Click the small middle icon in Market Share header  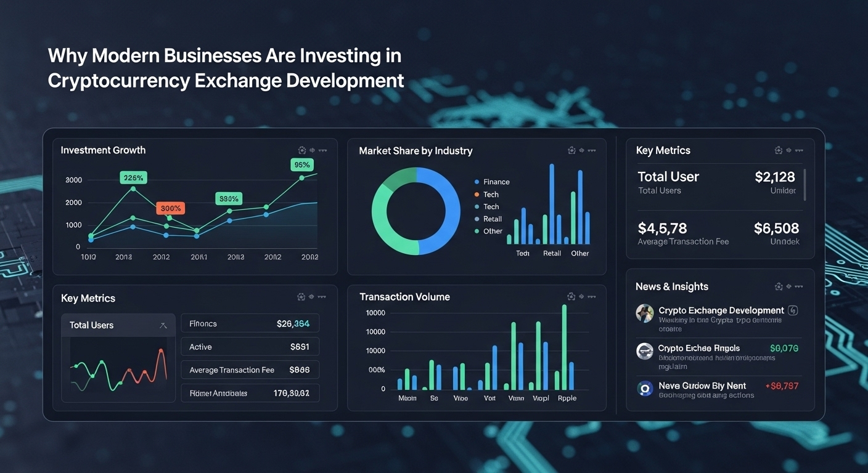coord(582,150)
